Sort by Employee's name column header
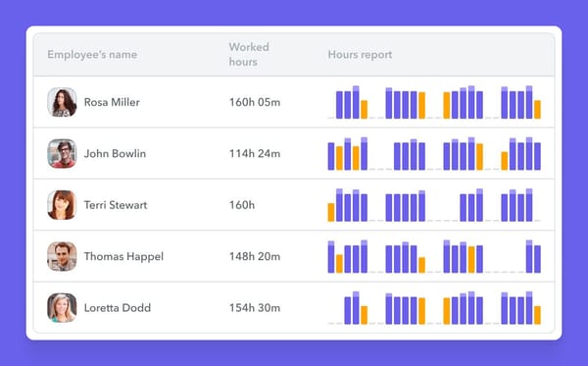 92,55
